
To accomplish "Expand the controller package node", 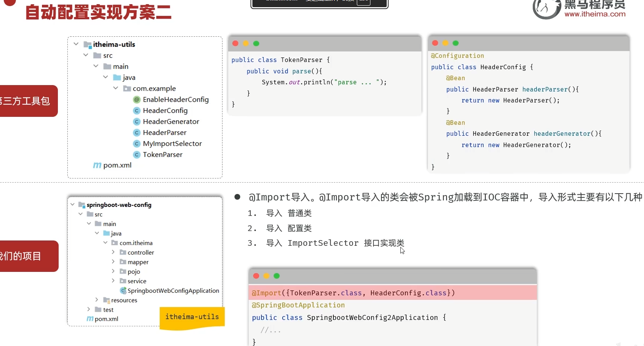I will click(x=113, y=252).
